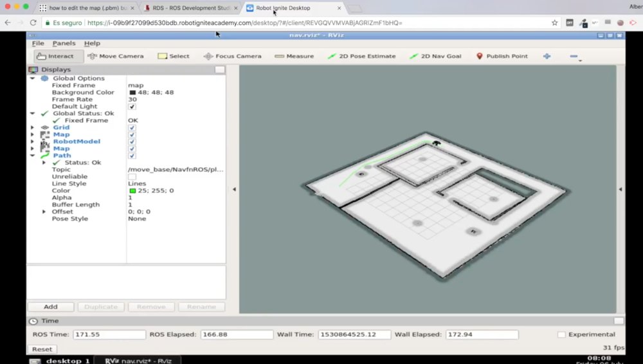The image size is (643, 364).
Task: Click the Wall Time field
Action: (x=354, y=334)
